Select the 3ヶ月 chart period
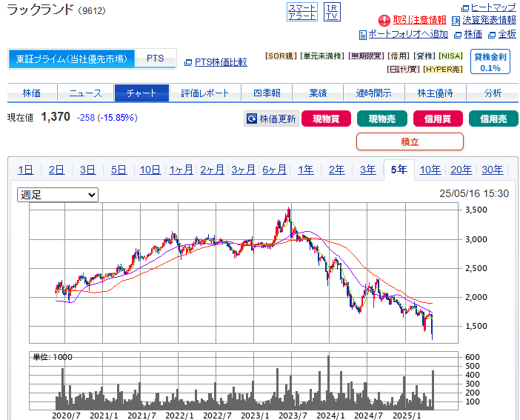Screen dimensions: 520x420 pos(244,170)
